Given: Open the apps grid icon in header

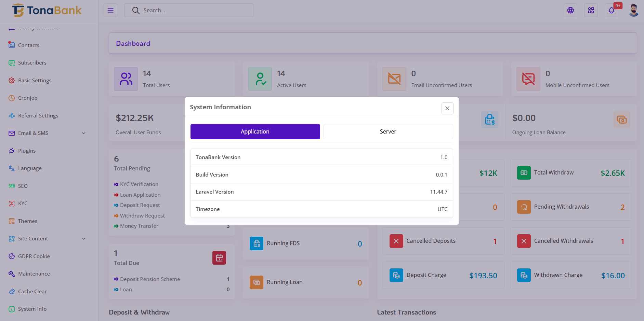Looking at the screenshot, I should tap(591, 10).
